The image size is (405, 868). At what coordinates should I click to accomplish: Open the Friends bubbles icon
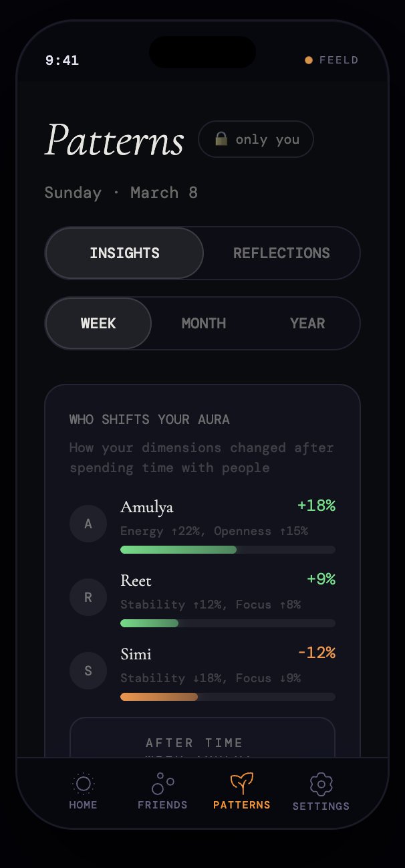click(x=162, y=783)
